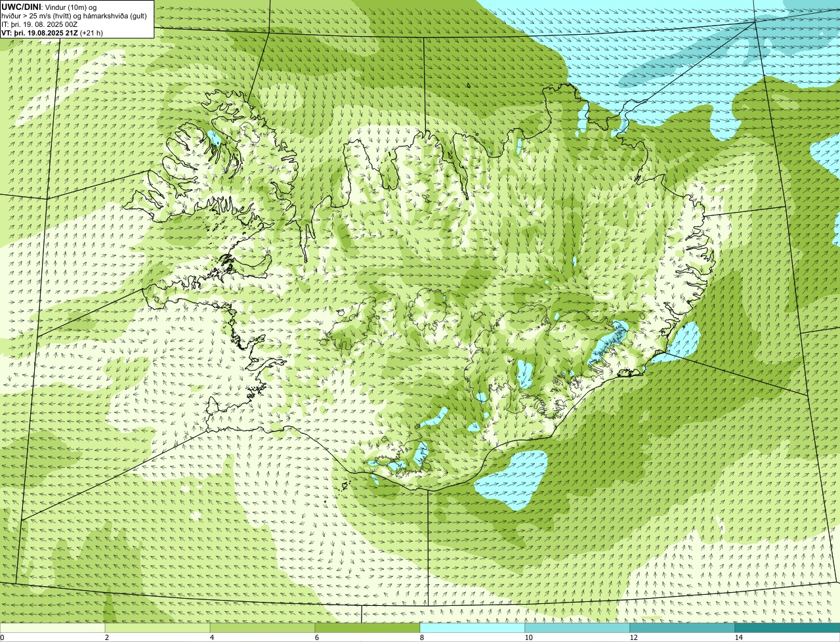Viewport: 840px width, 642px height.
Task: Click the scale label "14"
Action: click(x=738, y=637)
